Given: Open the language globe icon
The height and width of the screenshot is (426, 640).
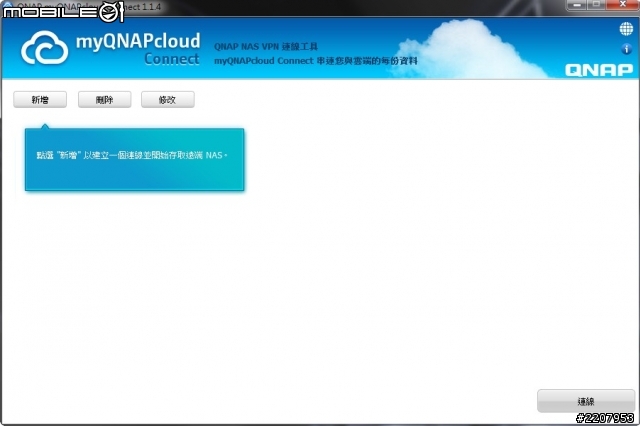Looking at the screenshot, I should 626,29.
